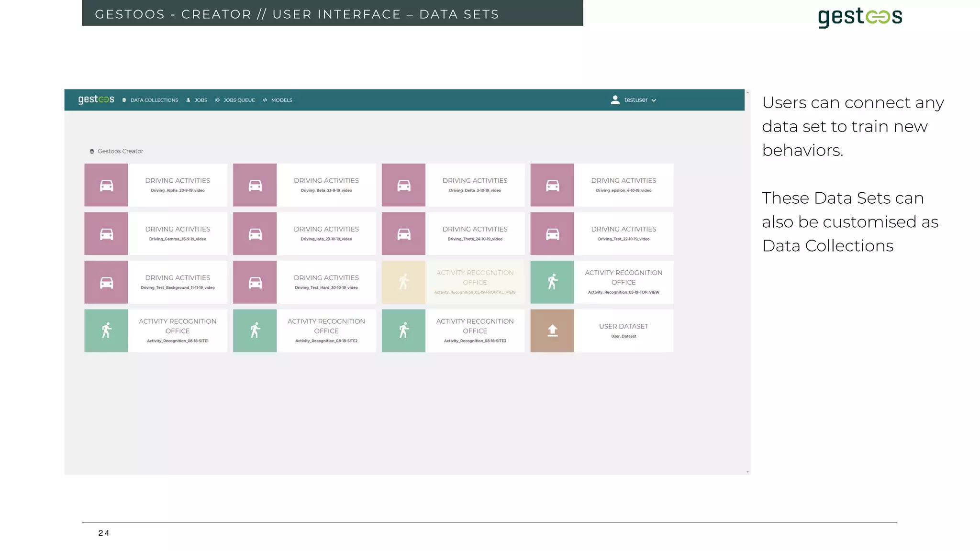Click the testuser profile avatar icon

coord(615,100)
